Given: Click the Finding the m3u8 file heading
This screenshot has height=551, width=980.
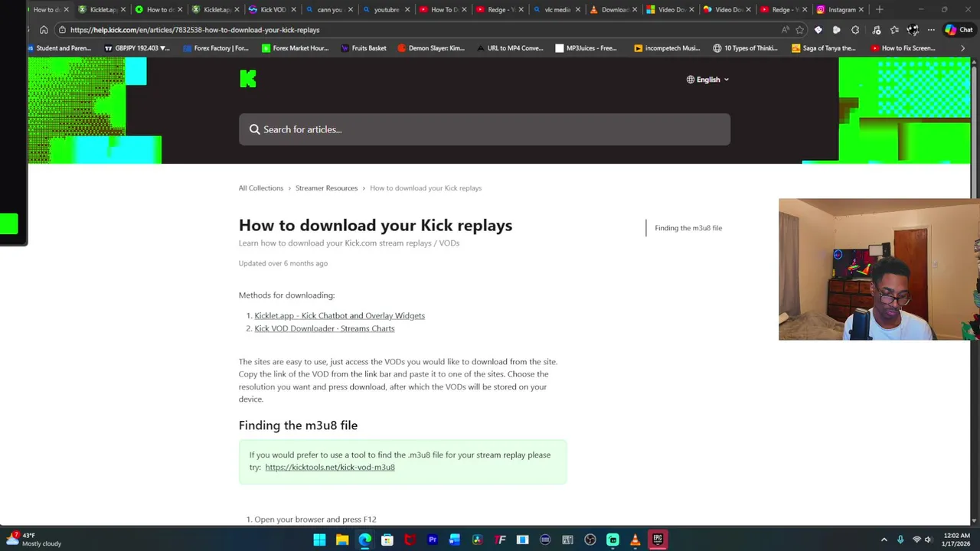Looking at the screenshot, I should [298, 425].
